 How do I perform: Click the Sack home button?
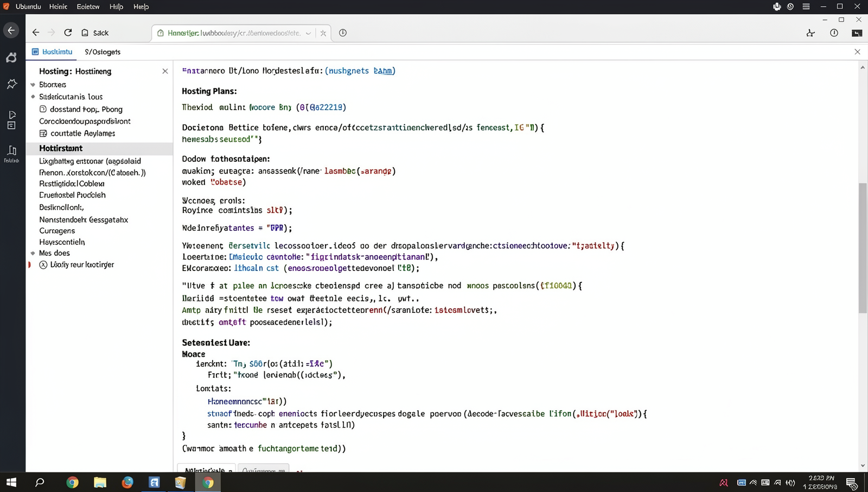point(95,33)
